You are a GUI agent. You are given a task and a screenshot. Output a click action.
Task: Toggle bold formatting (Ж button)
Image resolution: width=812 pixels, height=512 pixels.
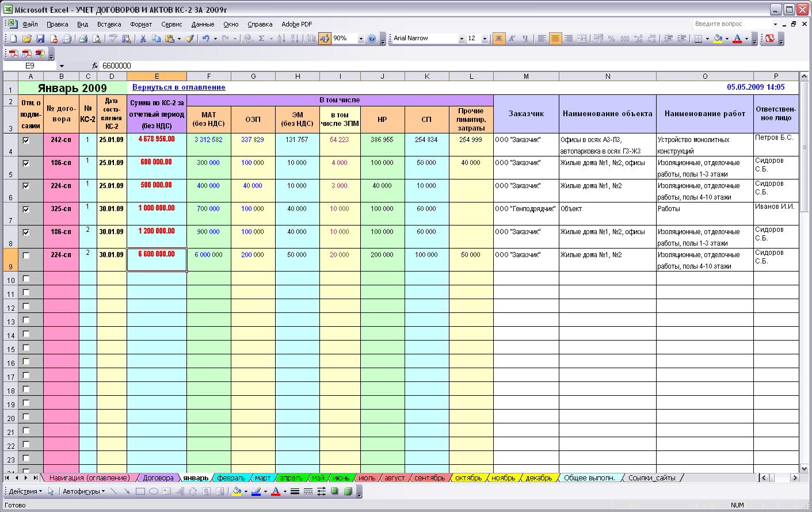[x=498, y=39]
